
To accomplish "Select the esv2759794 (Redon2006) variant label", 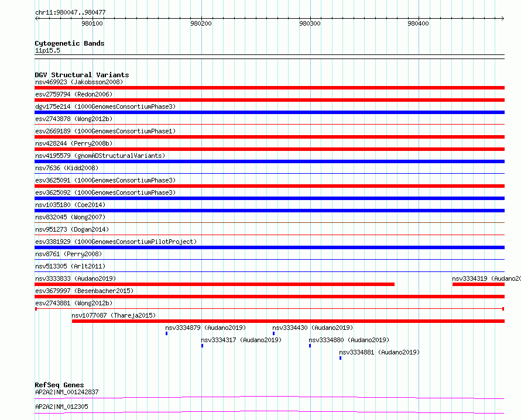I will 74,94.
